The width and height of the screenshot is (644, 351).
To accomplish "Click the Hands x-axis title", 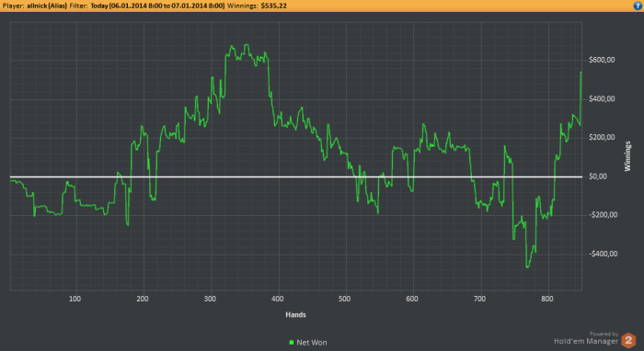I will tap(295, 314).
